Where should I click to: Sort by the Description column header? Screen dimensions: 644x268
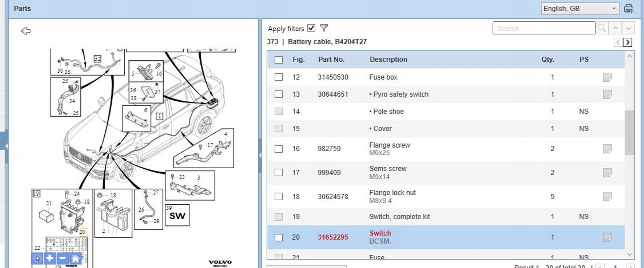coord(388,59)
